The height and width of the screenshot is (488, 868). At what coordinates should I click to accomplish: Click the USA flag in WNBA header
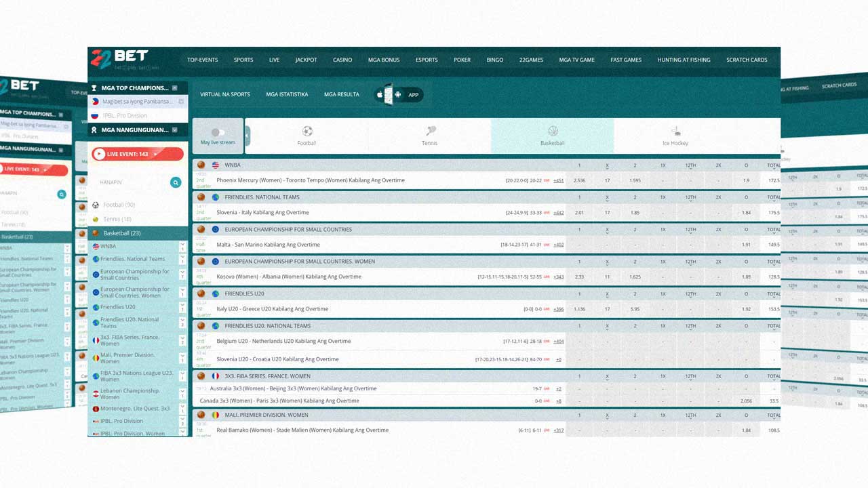tap(216, 165)
